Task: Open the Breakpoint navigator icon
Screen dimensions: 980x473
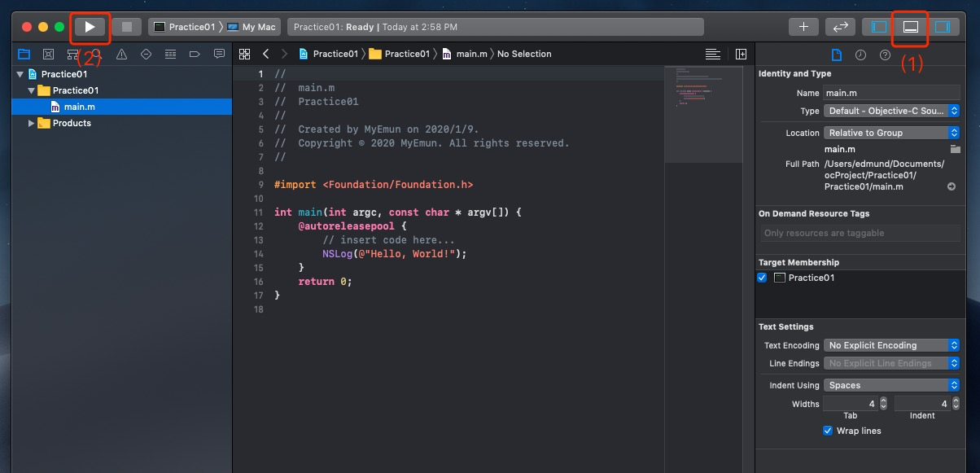Action: pos(195,54)
